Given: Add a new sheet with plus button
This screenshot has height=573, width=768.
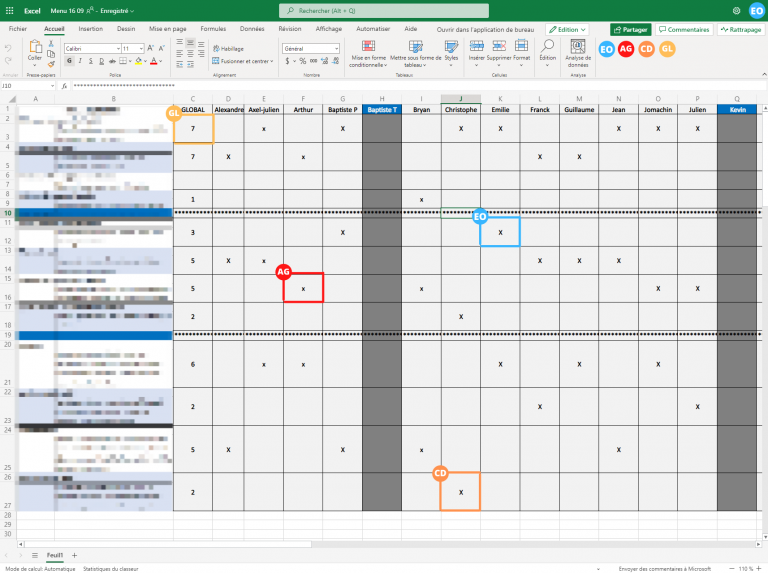Looking at the screenshot, I should click(74, 555).
